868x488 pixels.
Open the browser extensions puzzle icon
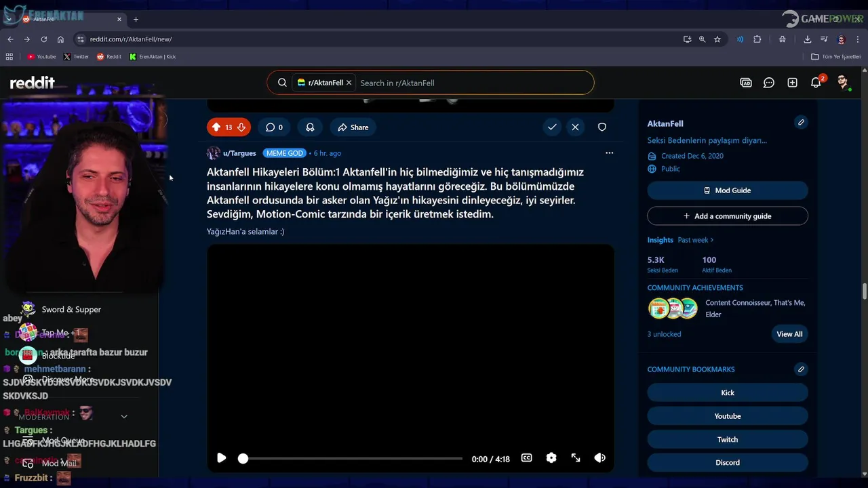pos(757,39)
